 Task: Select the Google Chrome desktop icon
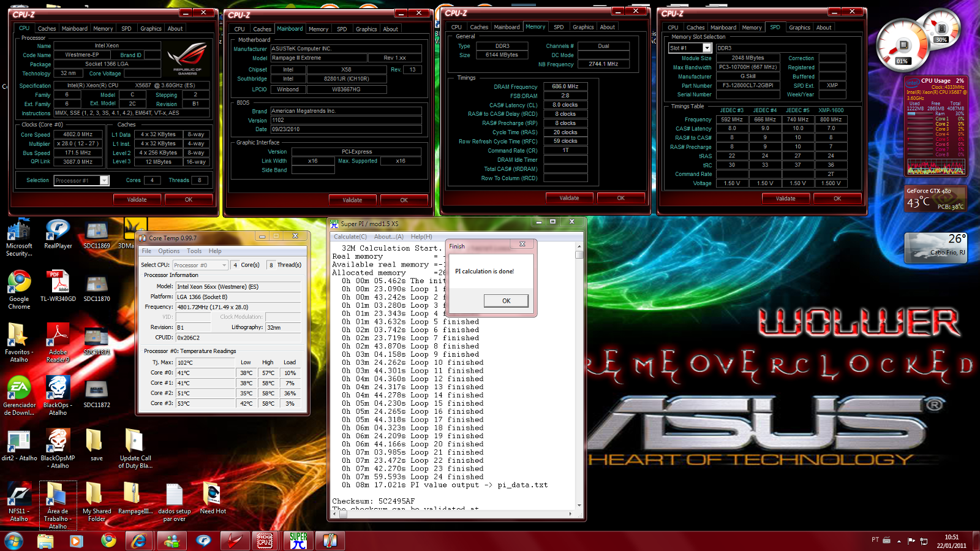[19, 290]
